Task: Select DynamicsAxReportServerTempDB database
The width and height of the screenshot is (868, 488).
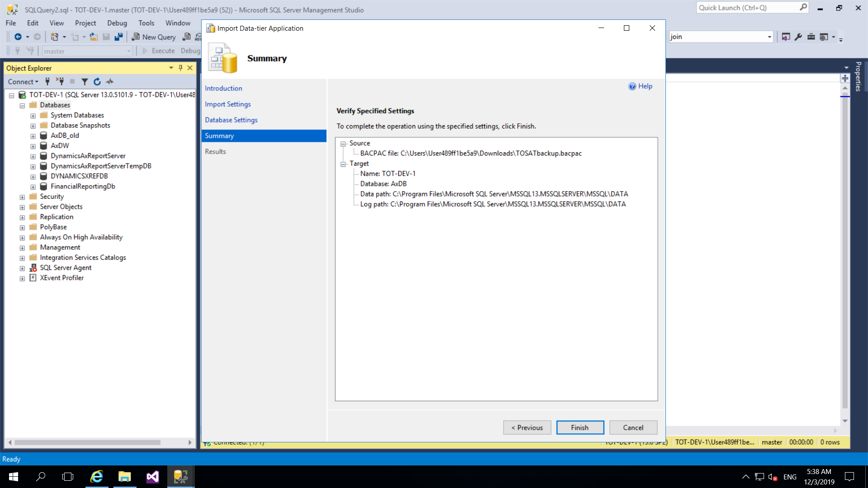Action: 101,166
